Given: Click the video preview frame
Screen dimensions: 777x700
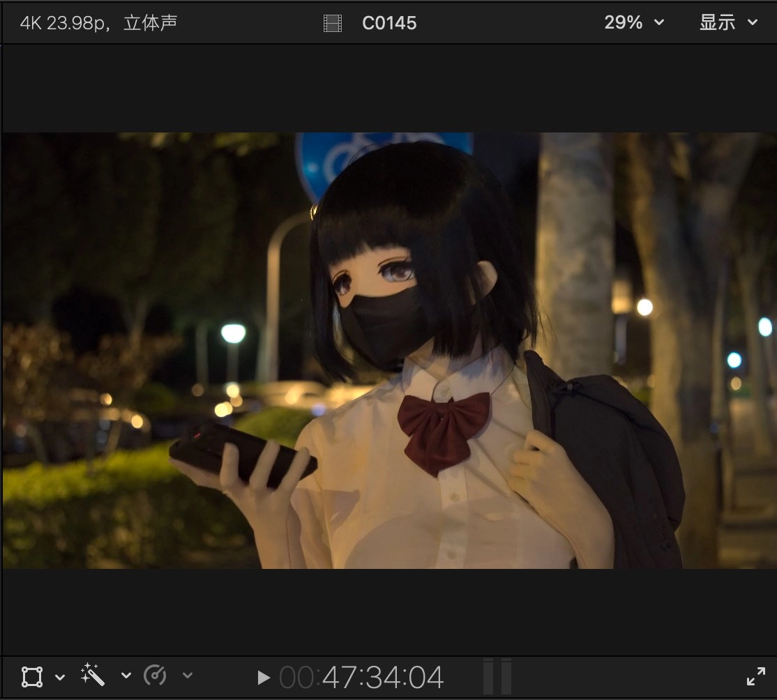Looking at the screenshot, I should 389,350.
